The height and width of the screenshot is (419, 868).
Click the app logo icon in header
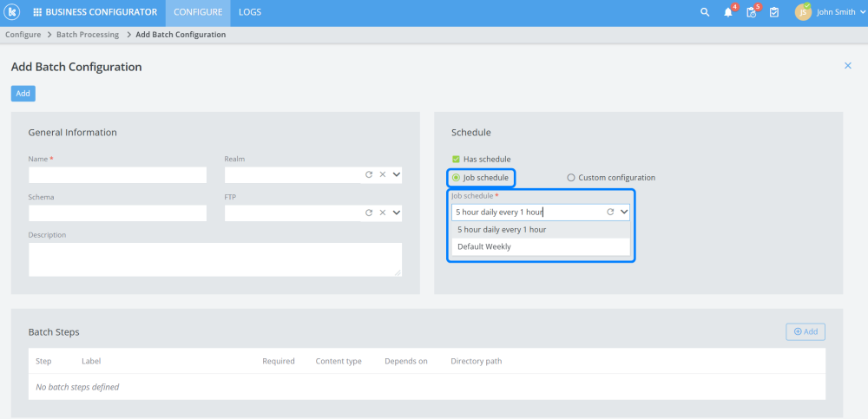(11, 11)
